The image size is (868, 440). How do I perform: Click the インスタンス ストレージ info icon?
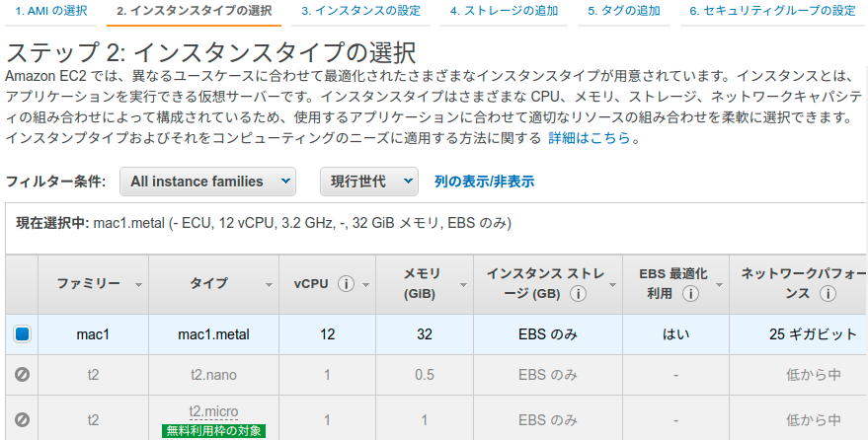pos(578,294)
